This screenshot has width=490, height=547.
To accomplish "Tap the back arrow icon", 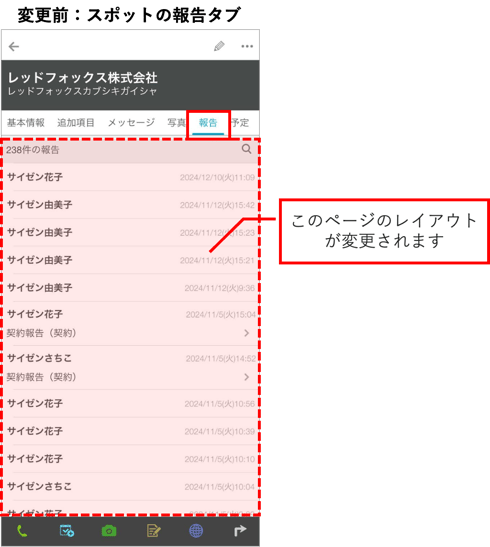I will (x=14, y=46).
